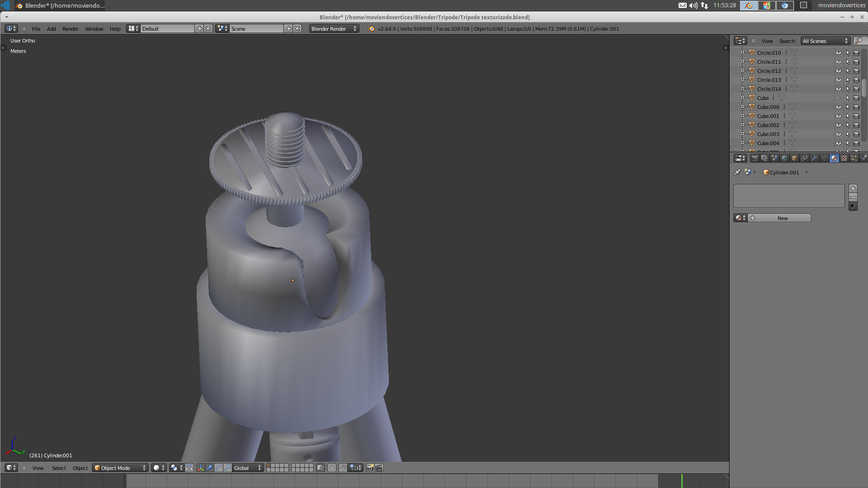This screenshot has width=868, height=488.
Task: Toggle the 3D manipulator widget icon
Action: pos(200,468)
